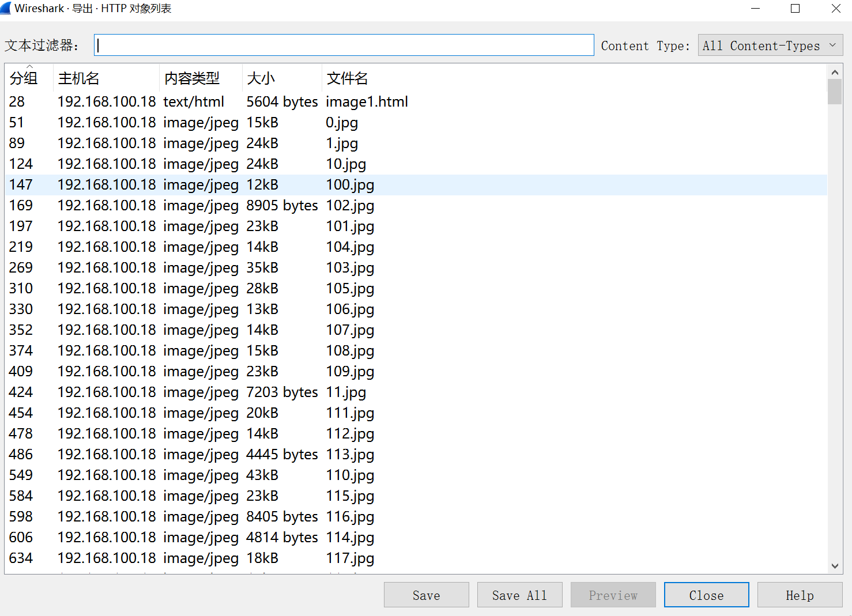Click the 18kB size cell

click(262, 558)
